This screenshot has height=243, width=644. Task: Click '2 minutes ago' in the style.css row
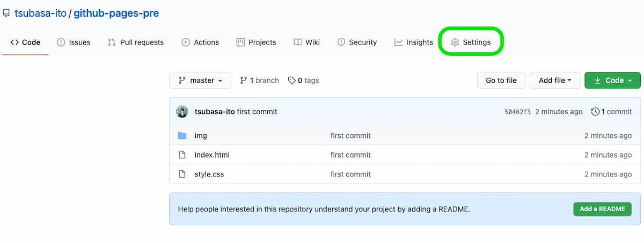(608, 174)
